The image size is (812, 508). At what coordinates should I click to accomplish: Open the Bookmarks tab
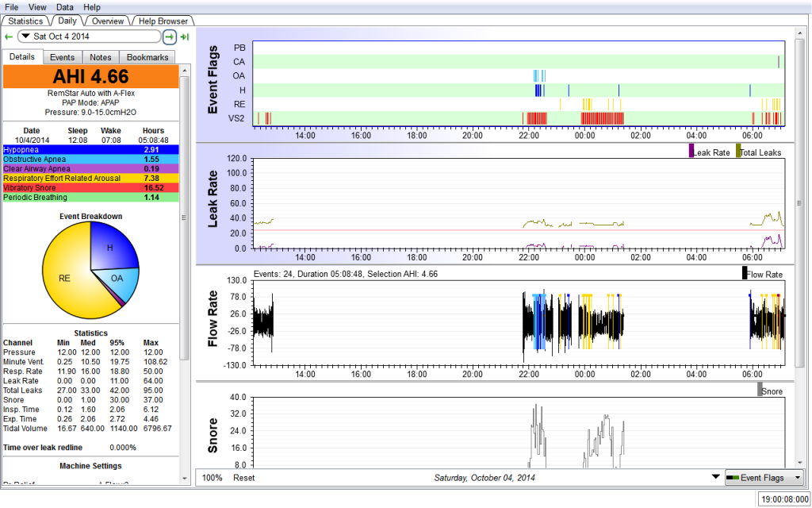(x=147, y=57)
